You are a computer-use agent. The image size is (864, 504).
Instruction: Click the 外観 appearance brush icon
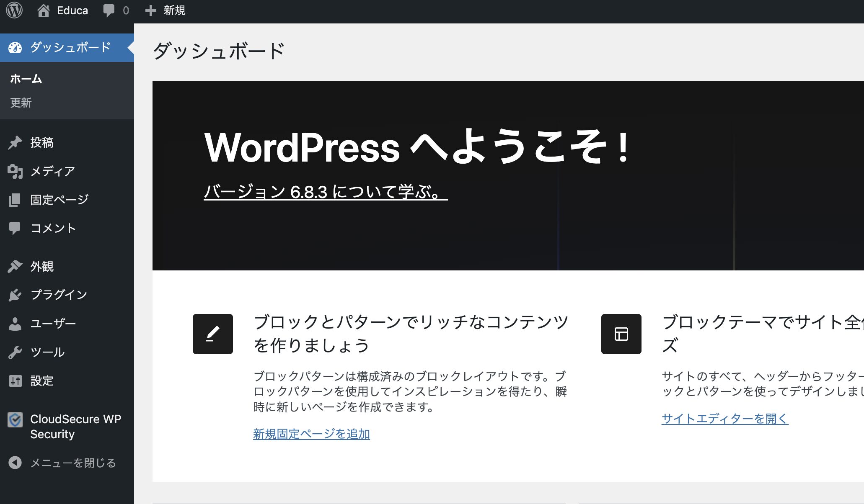point(16,266)
